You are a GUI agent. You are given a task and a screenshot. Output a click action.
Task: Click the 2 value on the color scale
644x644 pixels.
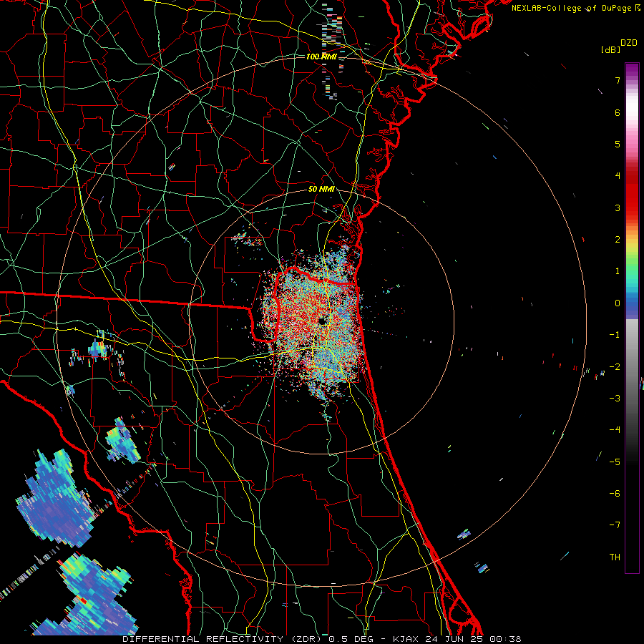tap(618, 240)
